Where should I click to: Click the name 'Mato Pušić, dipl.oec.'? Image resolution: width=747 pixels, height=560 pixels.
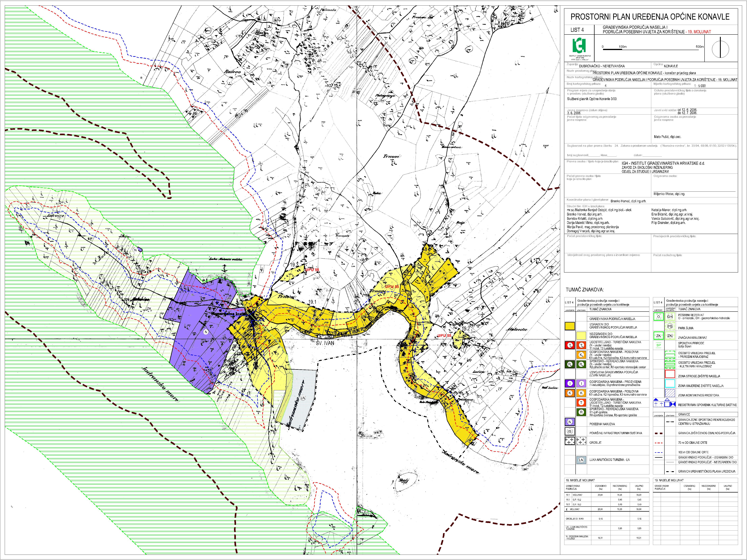[668, 137]
